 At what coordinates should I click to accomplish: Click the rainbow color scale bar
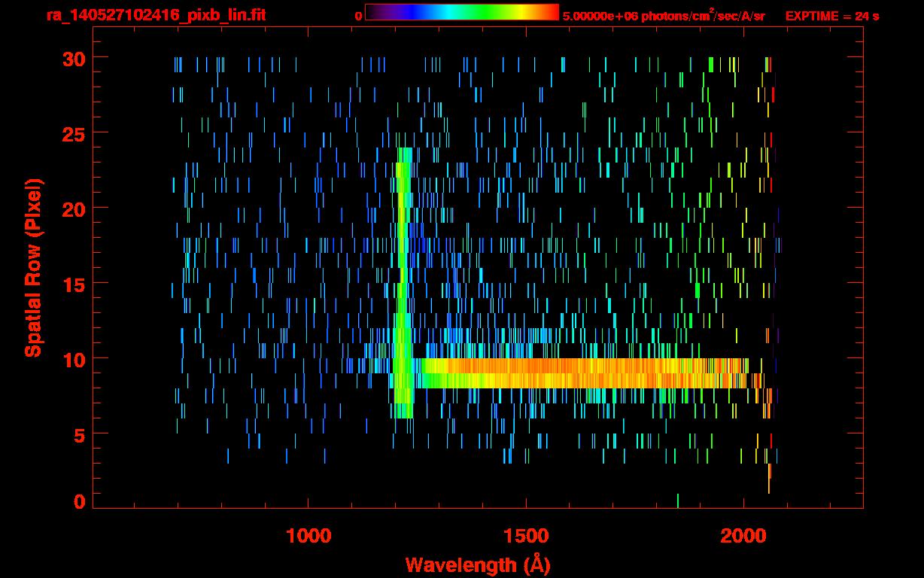[x=462, y=12]
